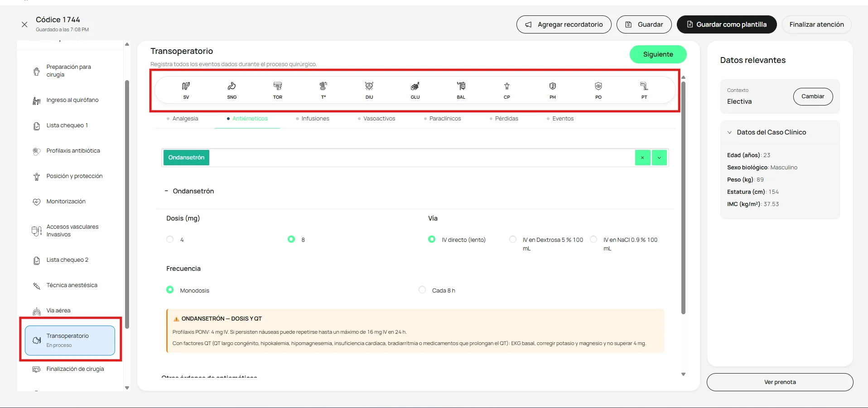This screenshot has width=868, height=408.
Task: Click the 'IMC (kg/m²): 37.53' value
Action: pyautogui.click(x=771, y=204)
